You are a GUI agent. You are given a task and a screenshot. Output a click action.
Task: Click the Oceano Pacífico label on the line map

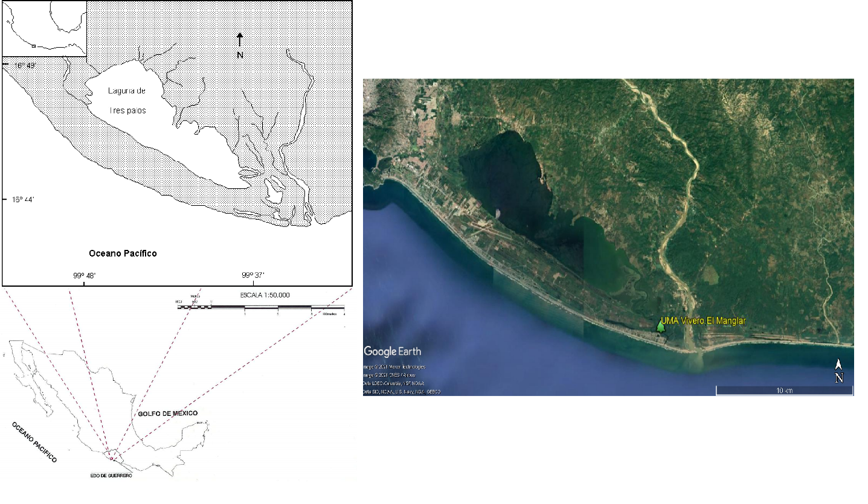(x=123, y=254)
